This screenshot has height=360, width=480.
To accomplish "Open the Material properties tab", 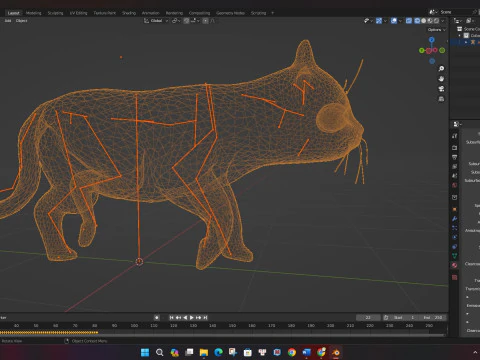I will 455,265.
